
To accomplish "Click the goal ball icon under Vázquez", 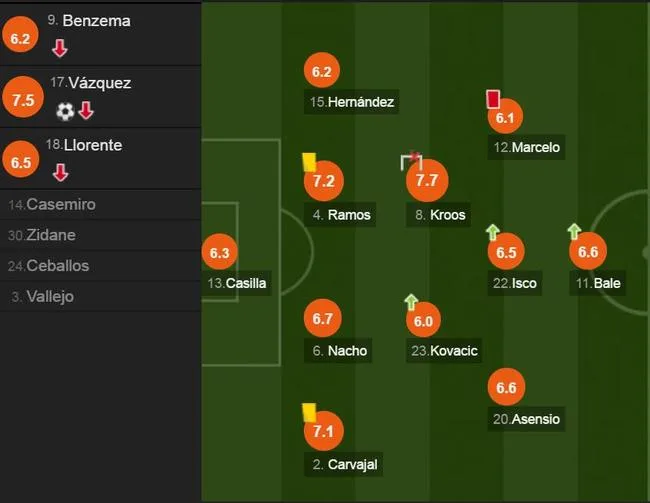I will (x=65, y=111).
